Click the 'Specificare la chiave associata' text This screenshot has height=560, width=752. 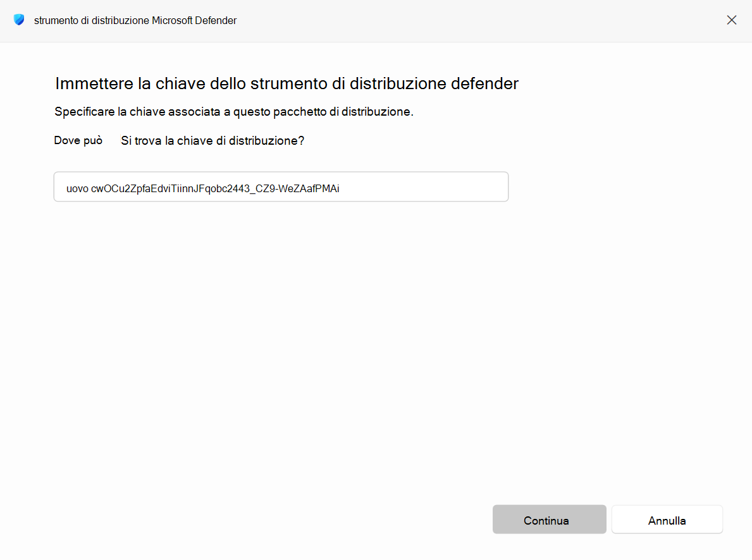(234, 112)
